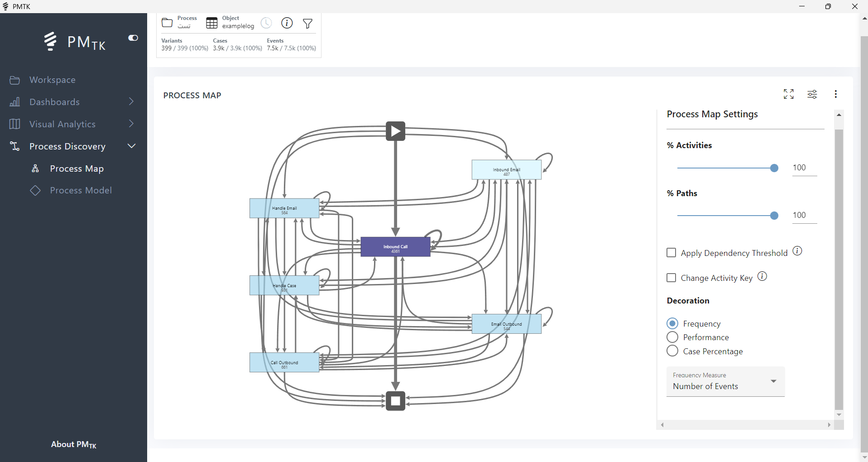The width and height of the screenshot is (868, 462).
Task: Collapse the Process Discovery section
Action: (x=131, y=146)
